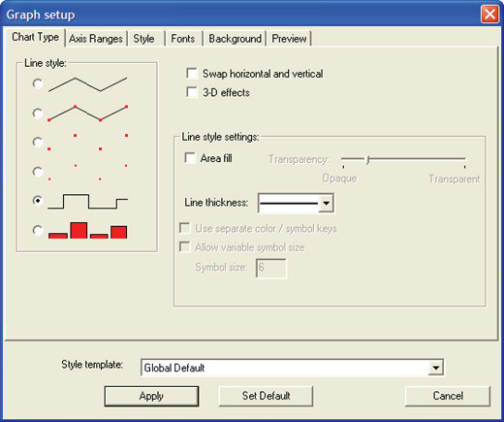
Task: Click the Apply button
Action: [x=151, y=396]
